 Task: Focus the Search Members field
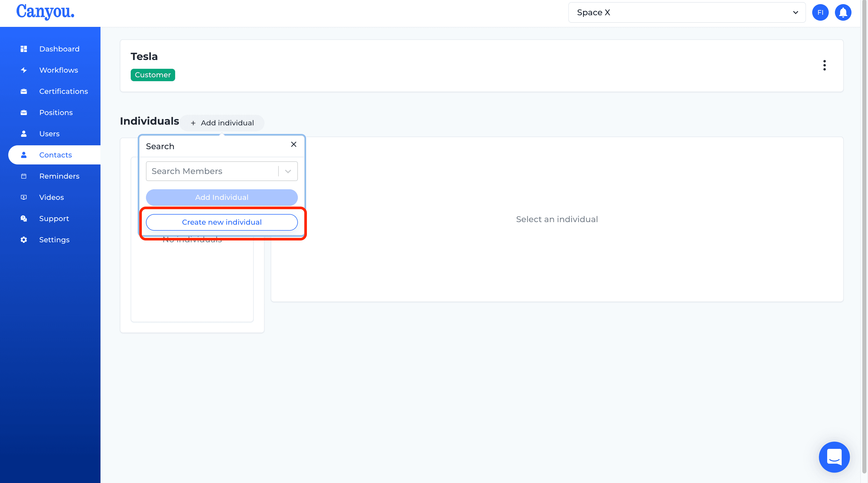coord(222,171)
